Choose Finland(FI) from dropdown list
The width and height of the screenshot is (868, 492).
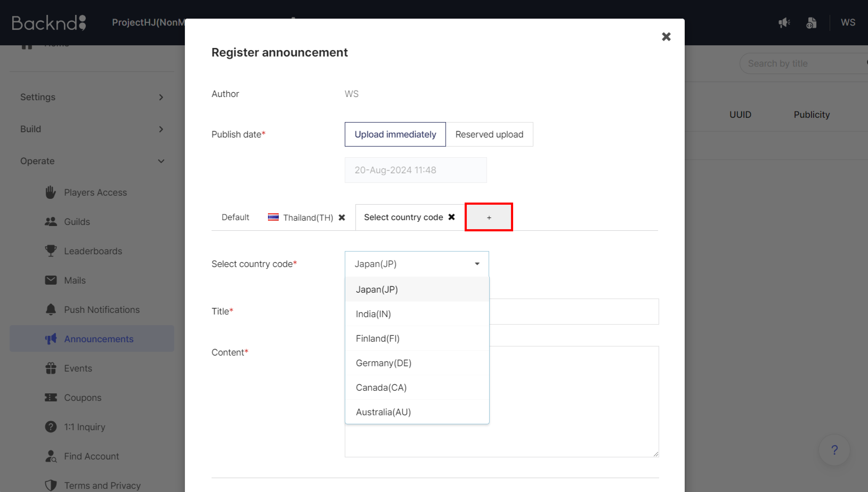click(417, 338)
